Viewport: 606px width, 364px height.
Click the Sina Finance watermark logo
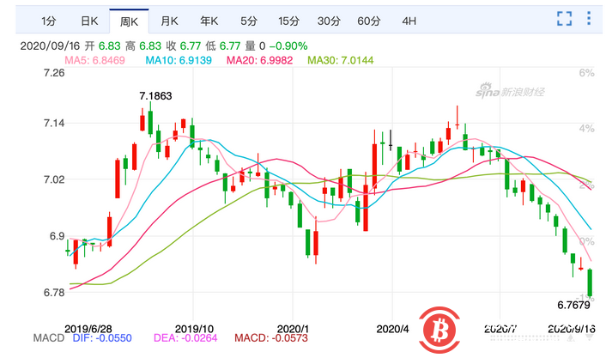point(510,91)
